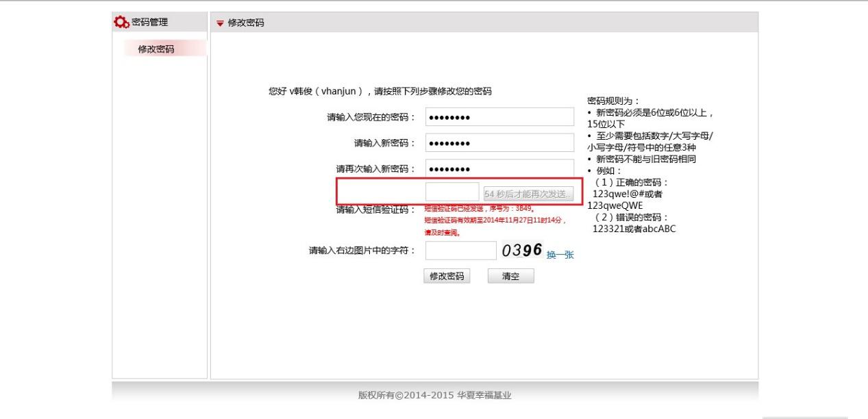Viewport: 868px width, 419px height.
Task: Click the 0396 captcha image
Action: pyautogui.click(x=522, y=251)
